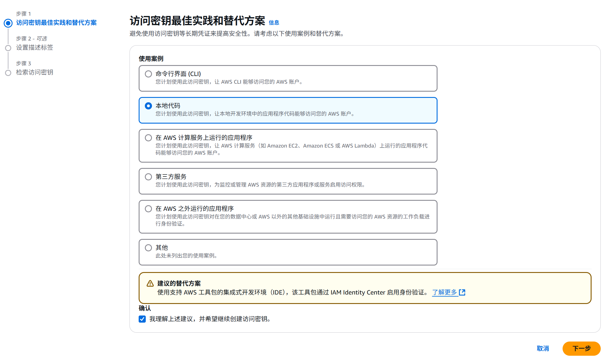Click the warning triangle icon in 建议的替代方案
Screen dimensions: 609x364
150,284
